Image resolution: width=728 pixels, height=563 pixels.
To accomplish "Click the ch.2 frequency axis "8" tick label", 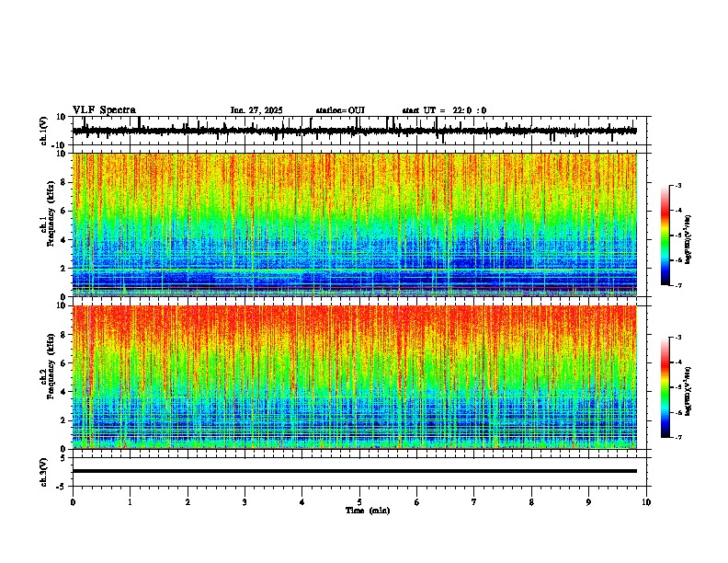I will [63, 335].
